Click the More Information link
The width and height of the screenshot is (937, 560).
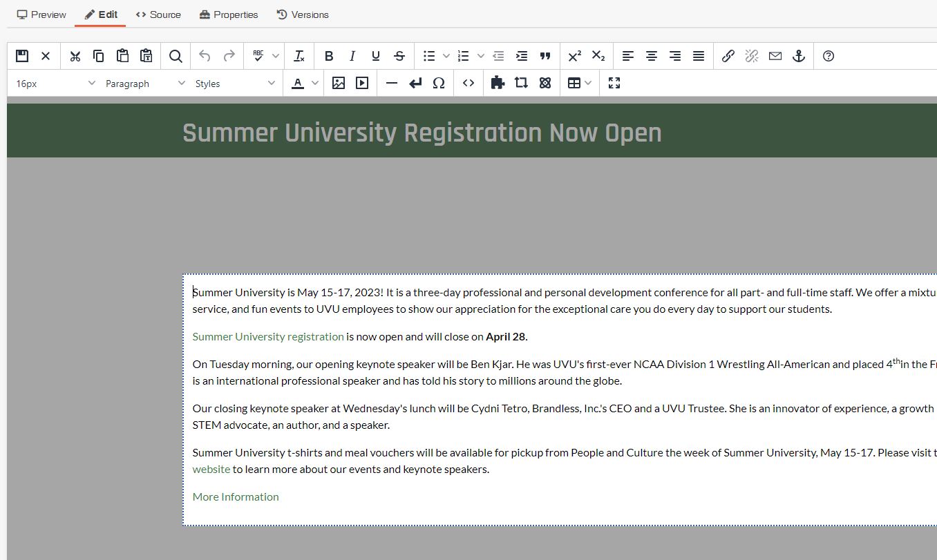click(x=236, y=497)
